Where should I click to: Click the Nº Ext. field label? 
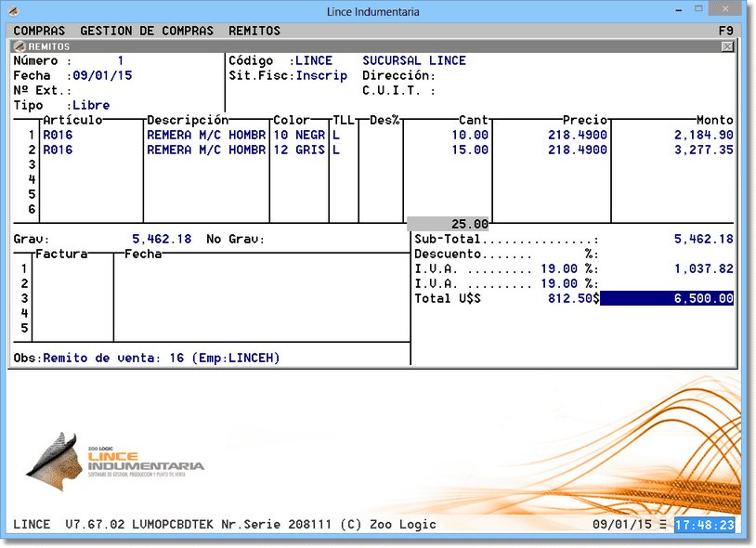click(x=43, y=91)
